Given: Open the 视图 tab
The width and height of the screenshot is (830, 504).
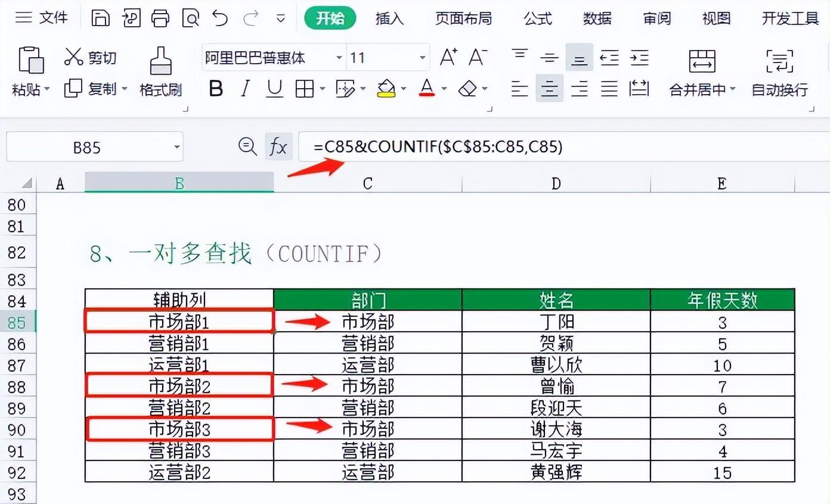Looking at the screenshot, I should click(716, 18).
